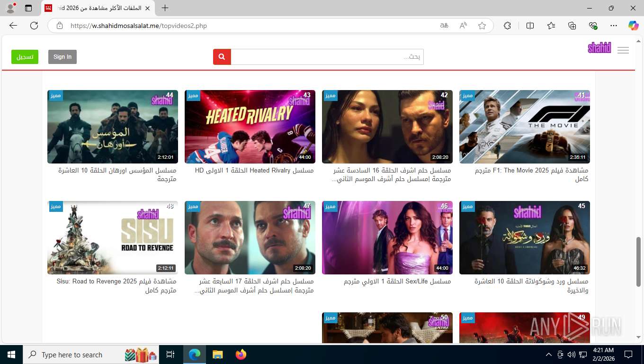Open حلم اشرف الحلقة 16 title link
Viewport: 644px width, 364px height.
392,175
